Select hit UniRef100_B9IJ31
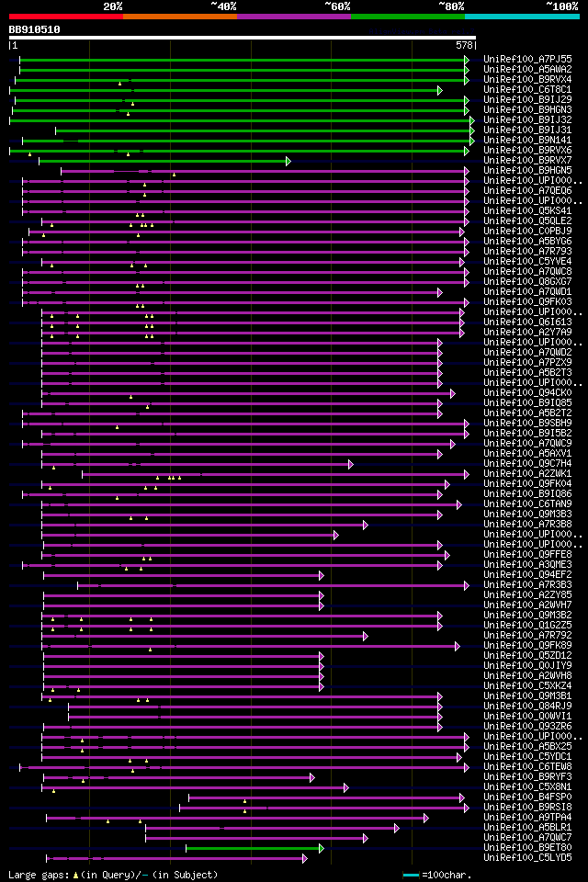 [527, 130]
